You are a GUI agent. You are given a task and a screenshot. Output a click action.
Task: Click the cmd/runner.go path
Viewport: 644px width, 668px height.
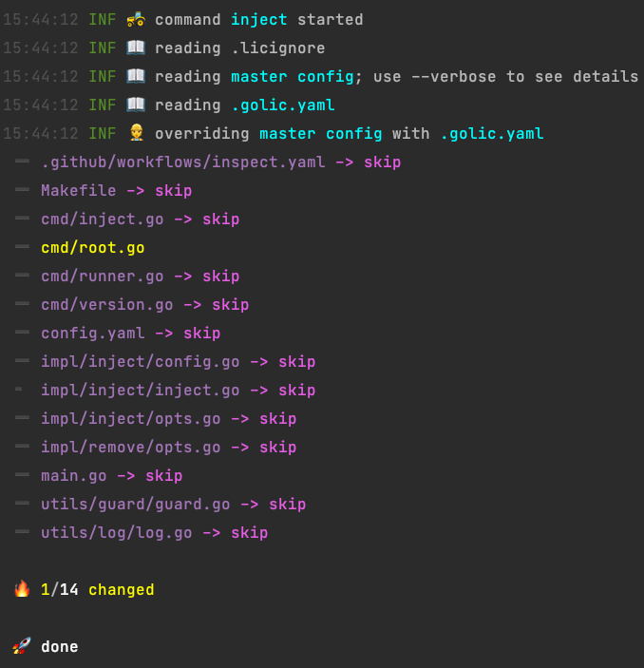pos(103,277)
